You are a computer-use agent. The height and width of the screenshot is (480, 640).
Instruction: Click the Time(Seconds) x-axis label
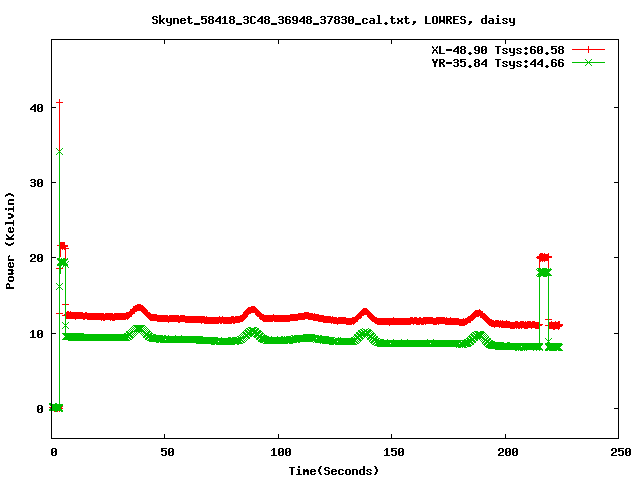coord(333,471)
